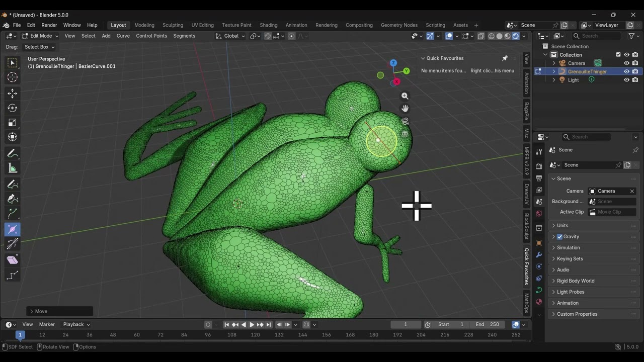Expand the Move operator panel

coord(59,311)
